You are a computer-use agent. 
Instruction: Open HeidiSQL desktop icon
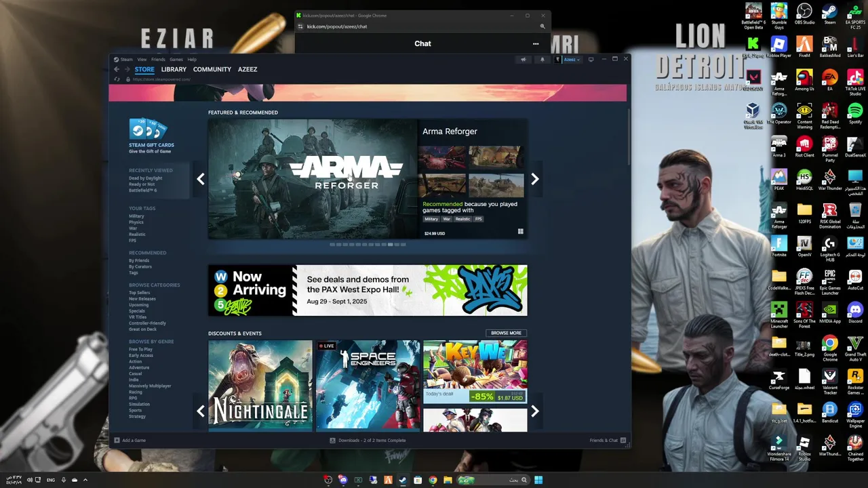[804, 181]
